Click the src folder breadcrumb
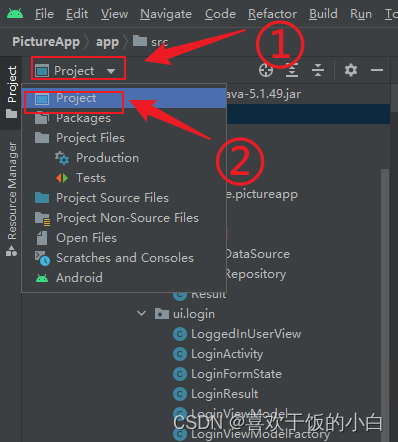 coord(151,42)
